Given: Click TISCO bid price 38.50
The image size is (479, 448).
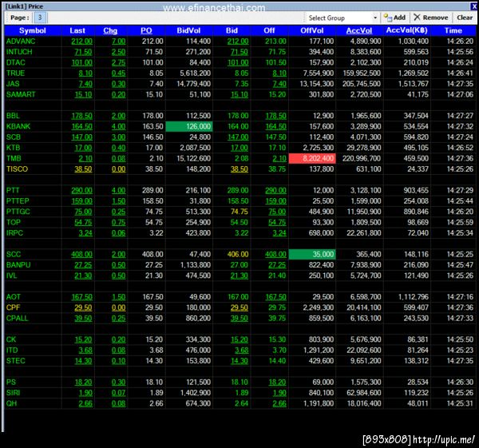Looking at the screenshot, I should coord(239,169).
